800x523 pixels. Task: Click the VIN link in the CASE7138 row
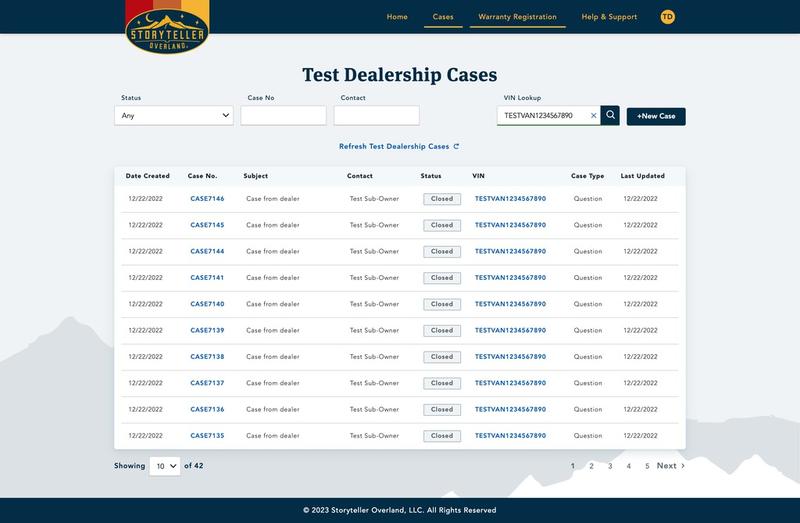[x=510, y=357]
